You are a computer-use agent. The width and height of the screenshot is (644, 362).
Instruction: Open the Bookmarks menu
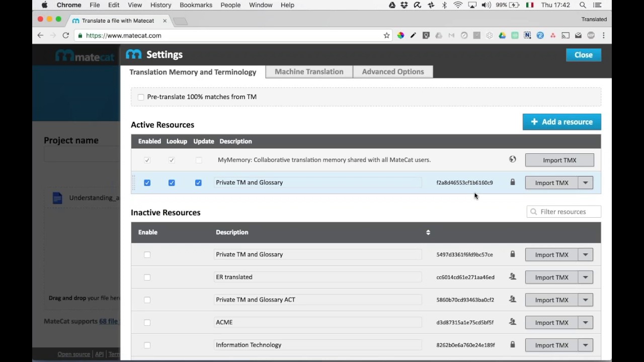(x=196, y=5)
